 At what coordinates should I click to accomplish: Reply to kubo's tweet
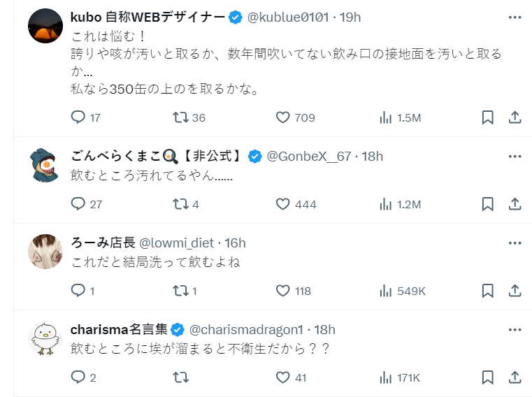pos(78,117)
